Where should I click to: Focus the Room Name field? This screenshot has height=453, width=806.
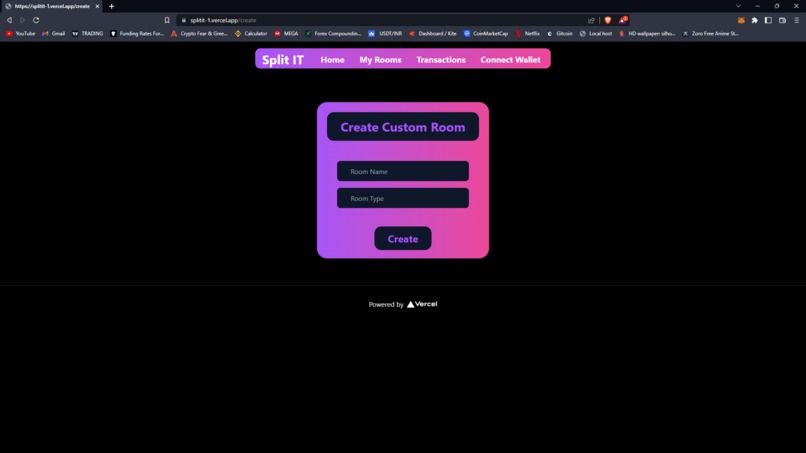403,171
